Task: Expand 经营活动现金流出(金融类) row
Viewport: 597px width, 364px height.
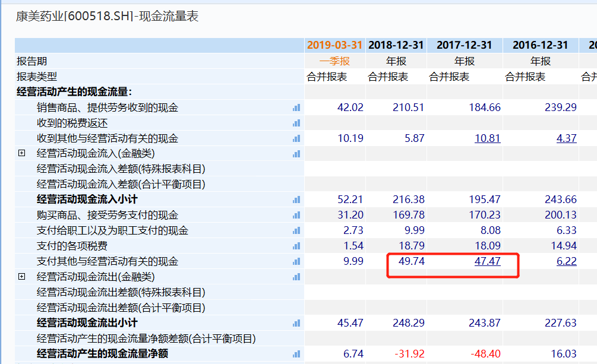Action: click(22, 277)
